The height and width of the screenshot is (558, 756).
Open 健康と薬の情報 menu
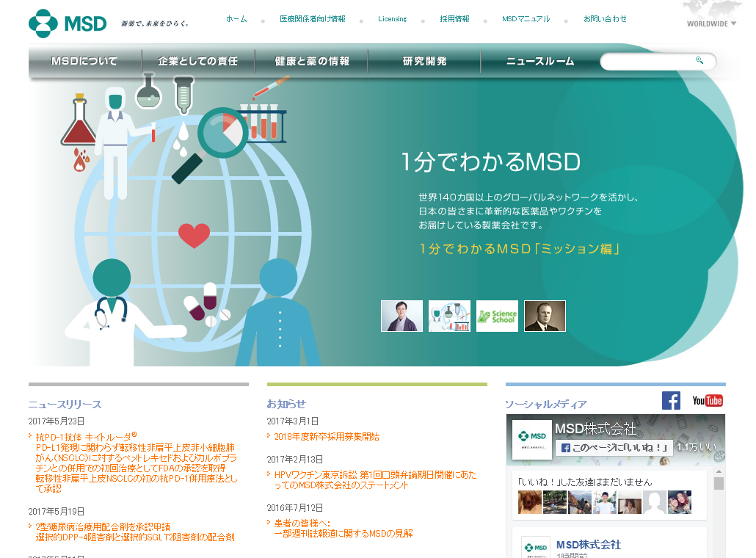click(x=311, y=61)
